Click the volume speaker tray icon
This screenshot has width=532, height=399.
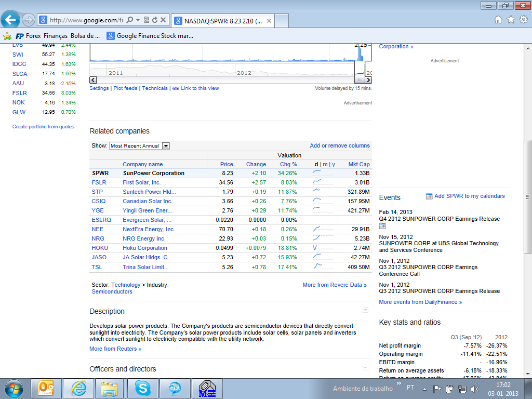pos(475,389)
